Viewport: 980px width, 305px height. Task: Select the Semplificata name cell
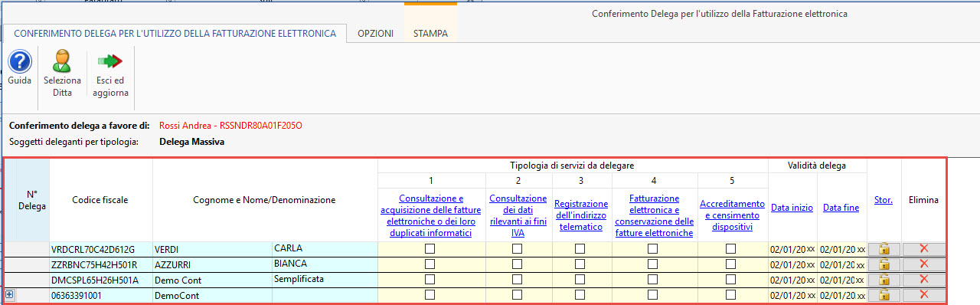click(325, 280)
